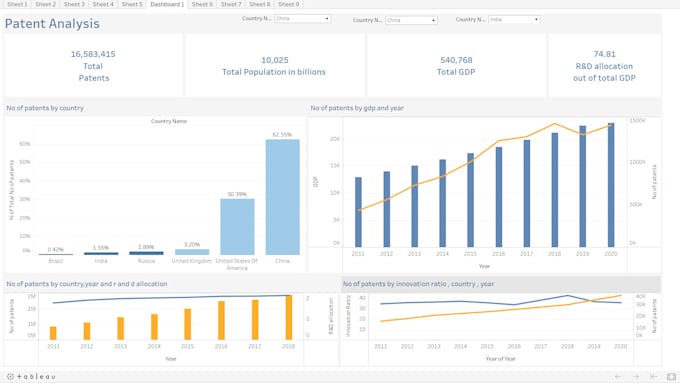Click the '2012' label in the R&D allocation chart
The image size is (680, 383).
click(87, 346)
